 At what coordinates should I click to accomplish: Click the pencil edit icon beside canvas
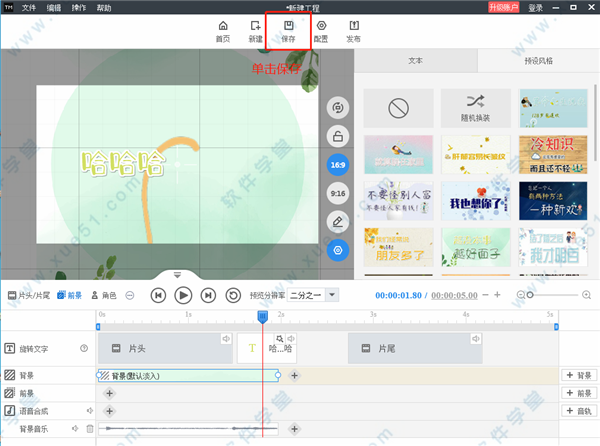tap(337, 220)
